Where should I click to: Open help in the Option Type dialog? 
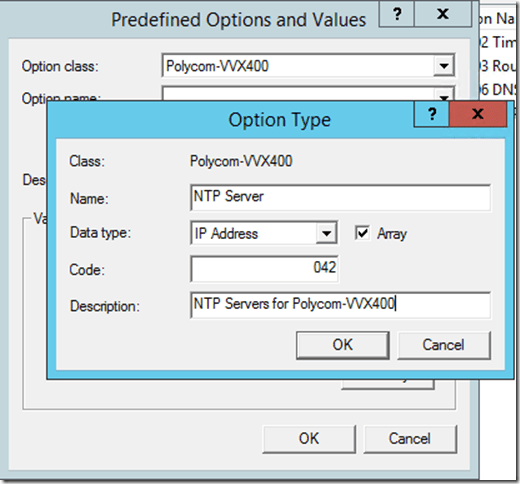click(x=432, y=114)
